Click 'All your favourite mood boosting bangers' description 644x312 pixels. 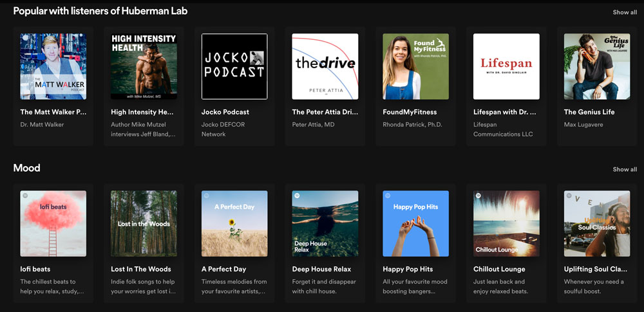point(415,286)
